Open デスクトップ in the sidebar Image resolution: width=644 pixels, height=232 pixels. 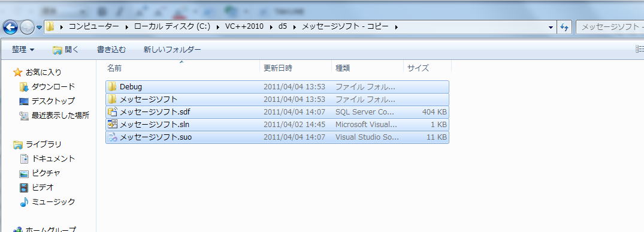tap(53, 101)
